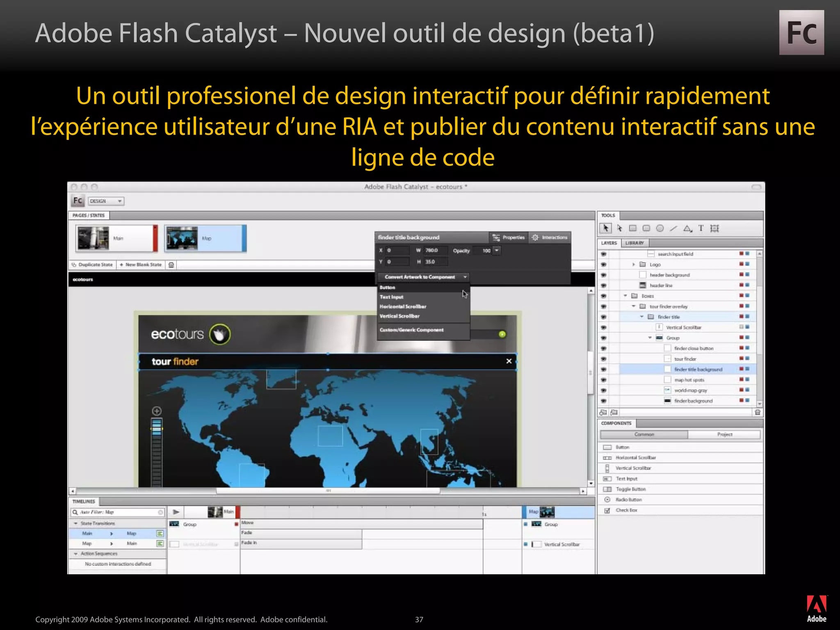Collapse the Action Sequences section
Image resolution: width=840 pixels, height=630 pixels.
click(x=75, y=554)
